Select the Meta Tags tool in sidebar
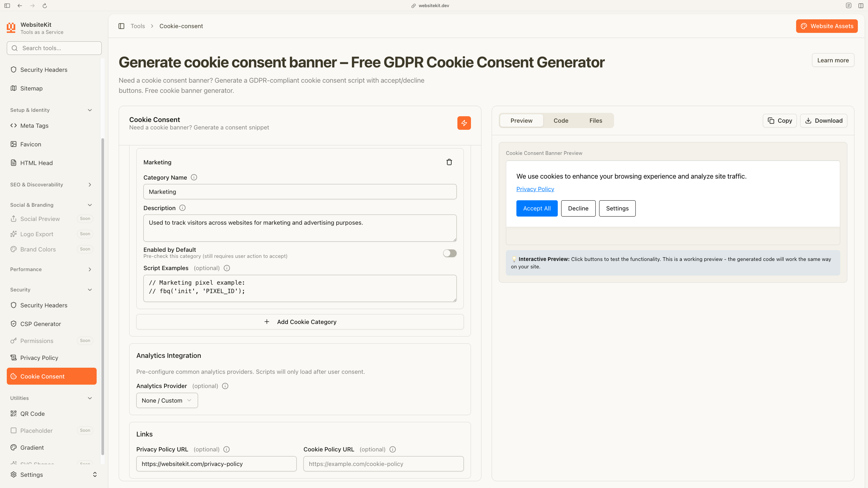 point(34,125)
